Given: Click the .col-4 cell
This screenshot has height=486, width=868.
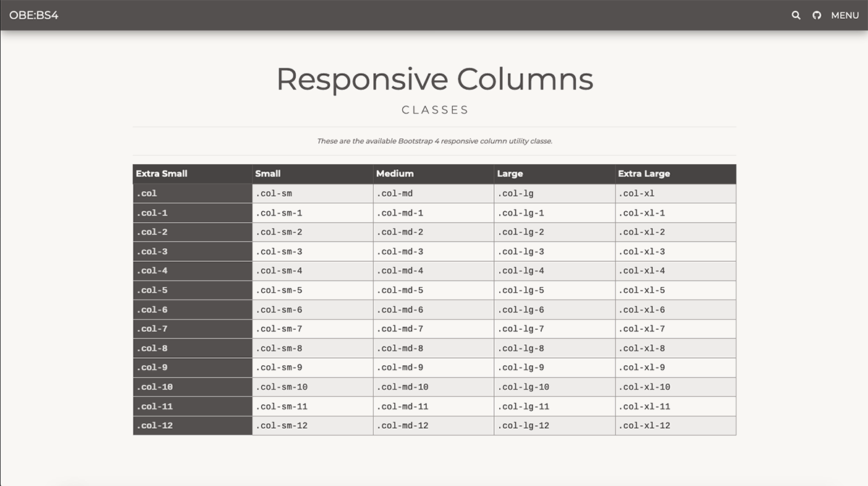Looking at the screenshot, I should [192, 270].
